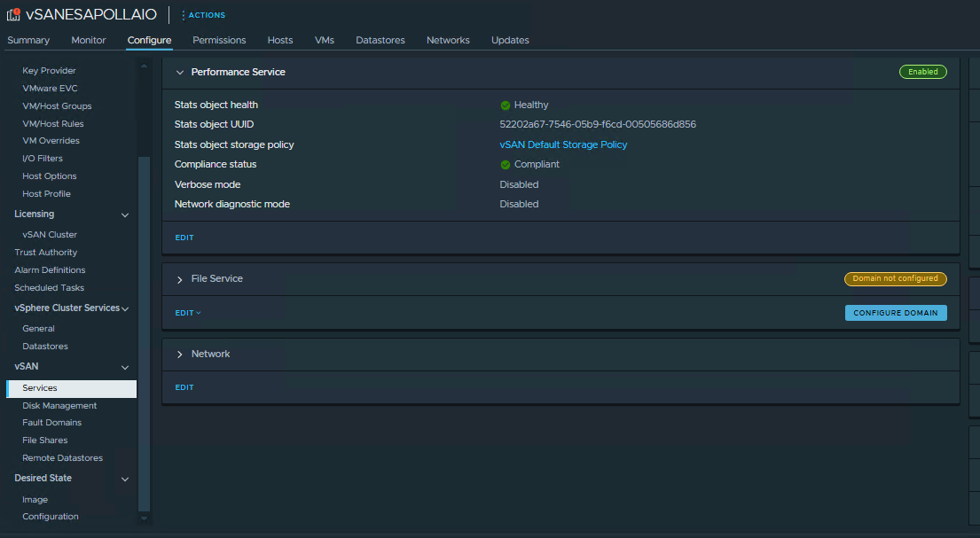Select vSAN Cluster under Licensing

pos(50,234)
